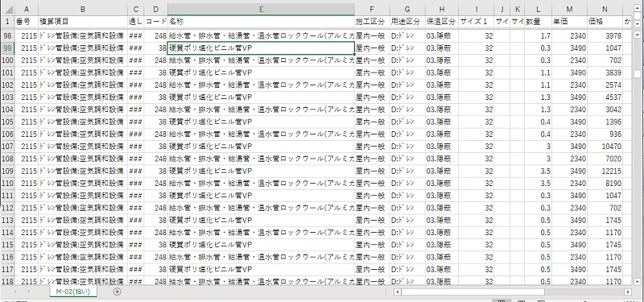Select row 117 header number
Screen dimensions: 644x302
pyautogui.click(x=7, y=269)
